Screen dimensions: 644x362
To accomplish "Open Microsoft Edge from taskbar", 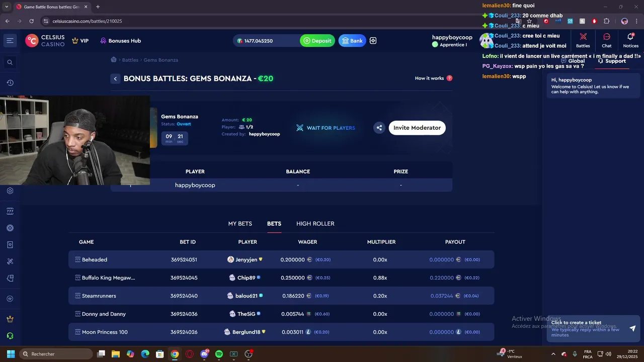I will pyautogui.click(x=145, y=354).
